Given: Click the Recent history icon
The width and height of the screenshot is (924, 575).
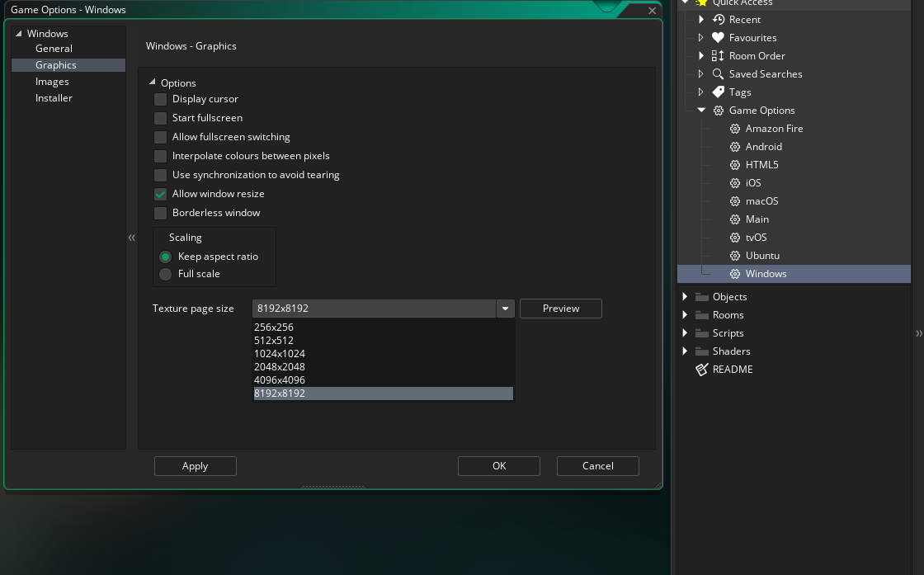Looking at the screenshot, I should (718, 20).
